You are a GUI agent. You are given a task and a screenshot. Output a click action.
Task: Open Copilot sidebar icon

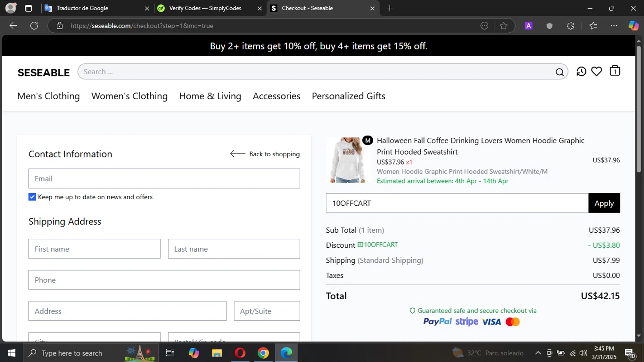[x=634, y=26]
